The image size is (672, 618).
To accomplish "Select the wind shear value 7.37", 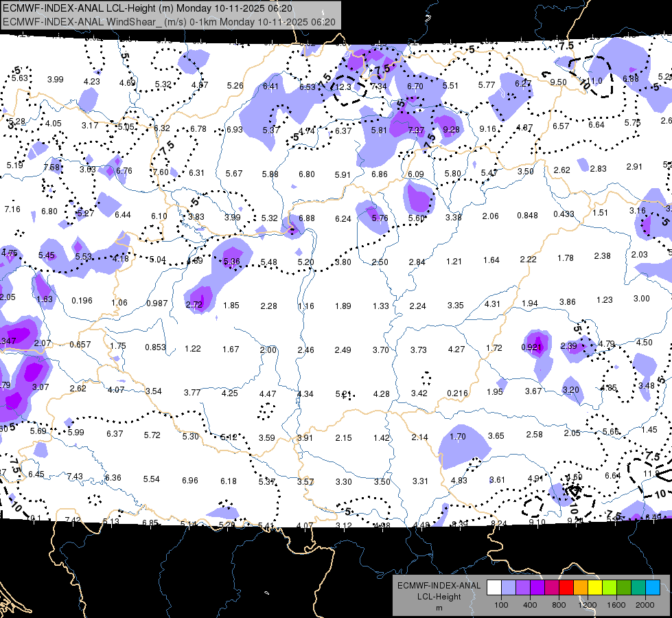I will 416,130.
